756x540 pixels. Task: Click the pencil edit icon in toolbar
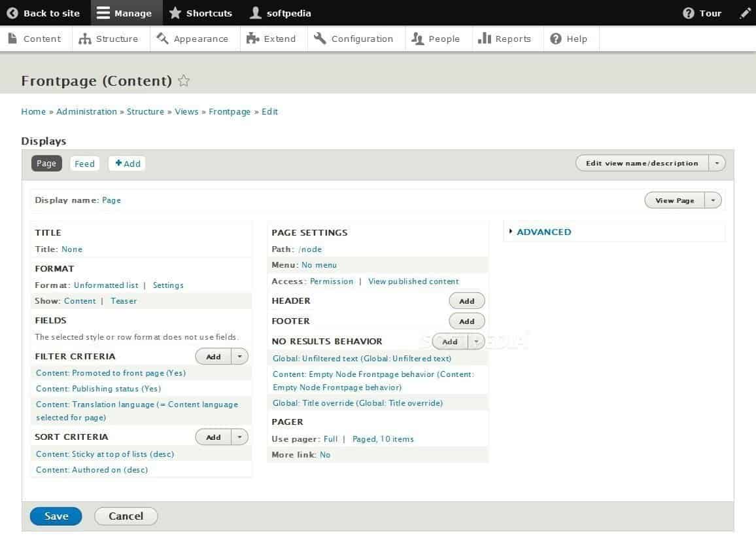746,13
